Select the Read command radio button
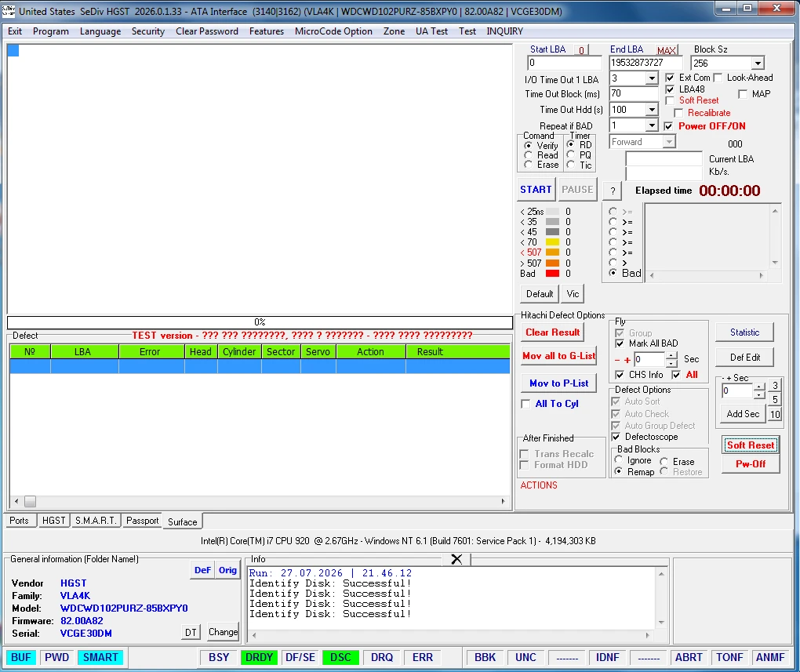The width and height of the screenshot is (800, 672). pyautogui.click(x=529, y=155)
